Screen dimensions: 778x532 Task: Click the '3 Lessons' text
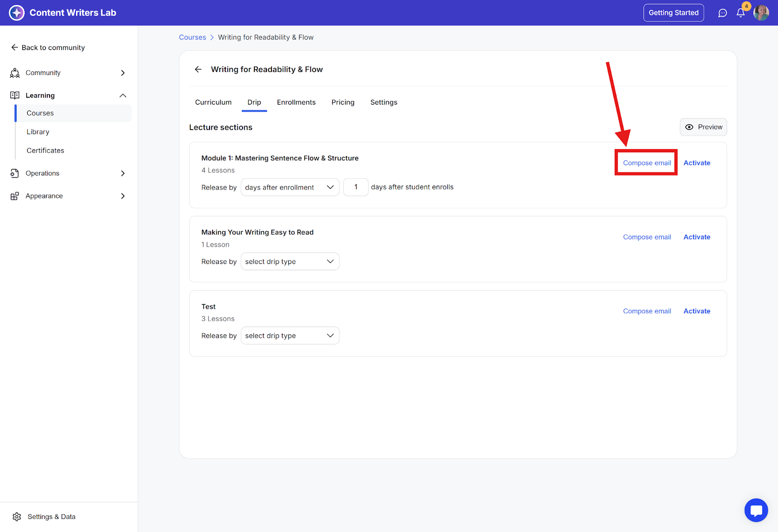click(x=218, y=319)
